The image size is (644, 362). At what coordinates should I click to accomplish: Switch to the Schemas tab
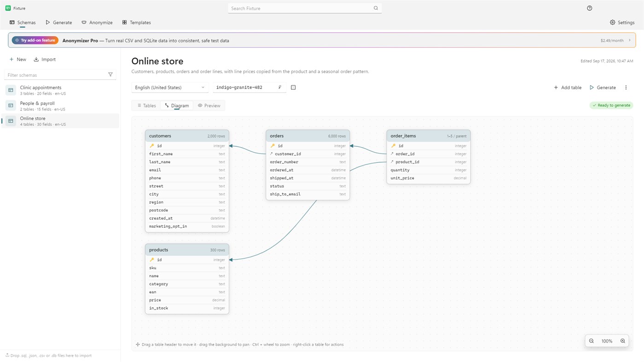point(23,23)
